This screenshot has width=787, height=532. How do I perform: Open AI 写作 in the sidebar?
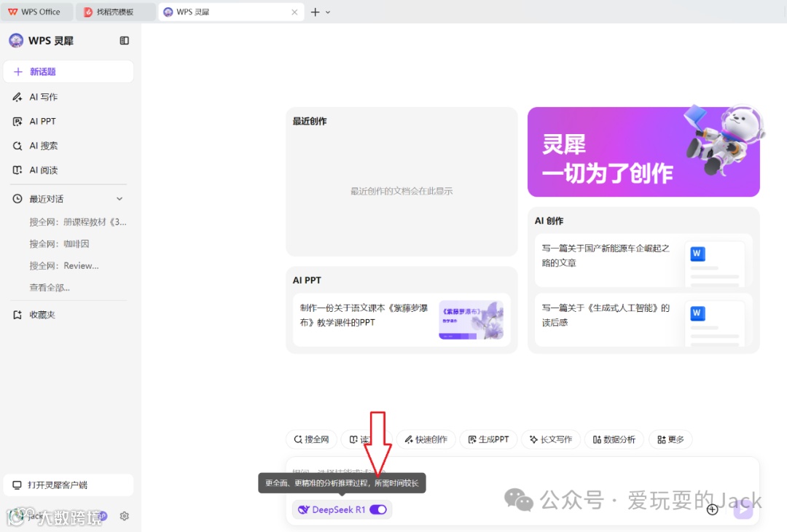[68, 97]
